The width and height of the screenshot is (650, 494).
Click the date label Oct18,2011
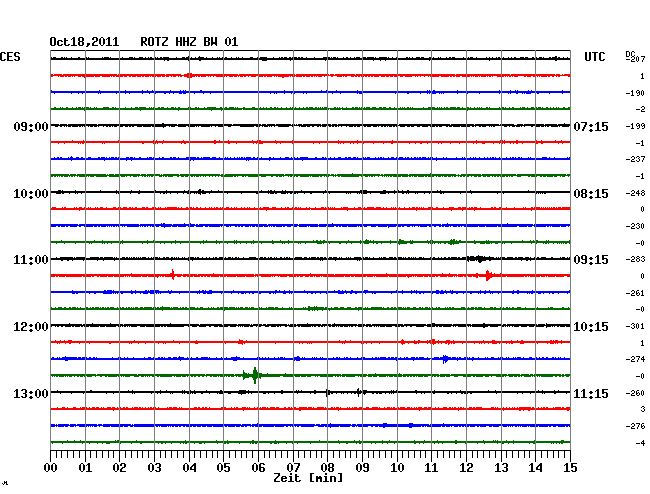(x=84, y=42)
